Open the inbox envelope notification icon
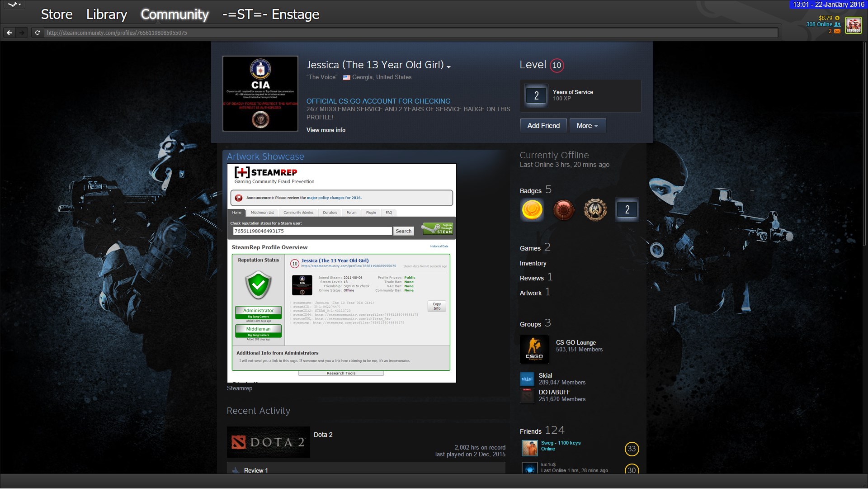 coord(837,31)
